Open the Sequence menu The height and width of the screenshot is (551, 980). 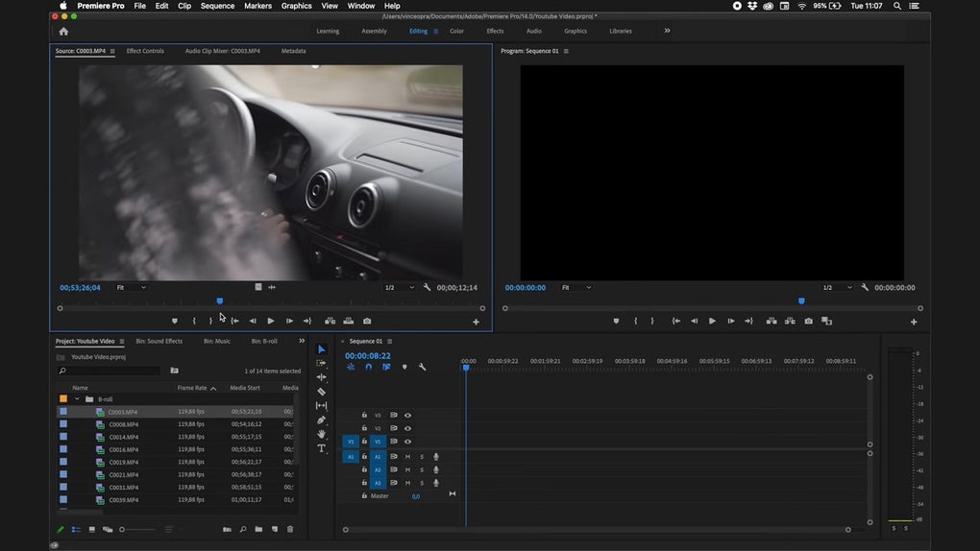point(217,6)
